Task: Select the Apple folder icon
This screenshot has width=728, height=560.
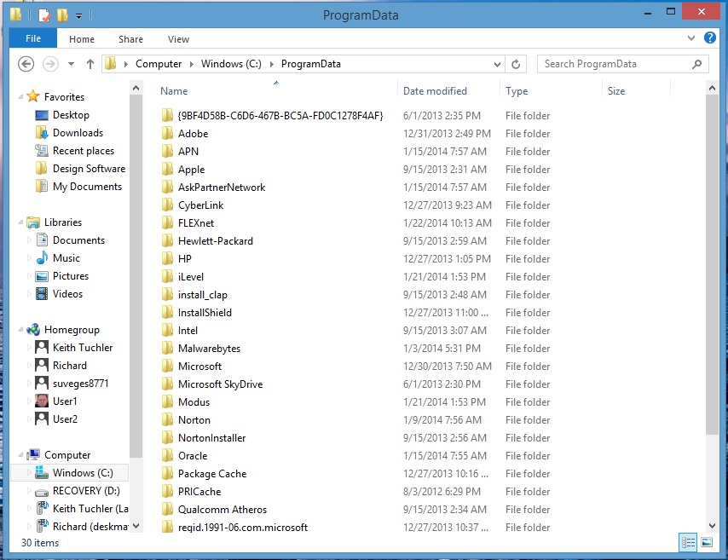Action: tap(168, 170)
